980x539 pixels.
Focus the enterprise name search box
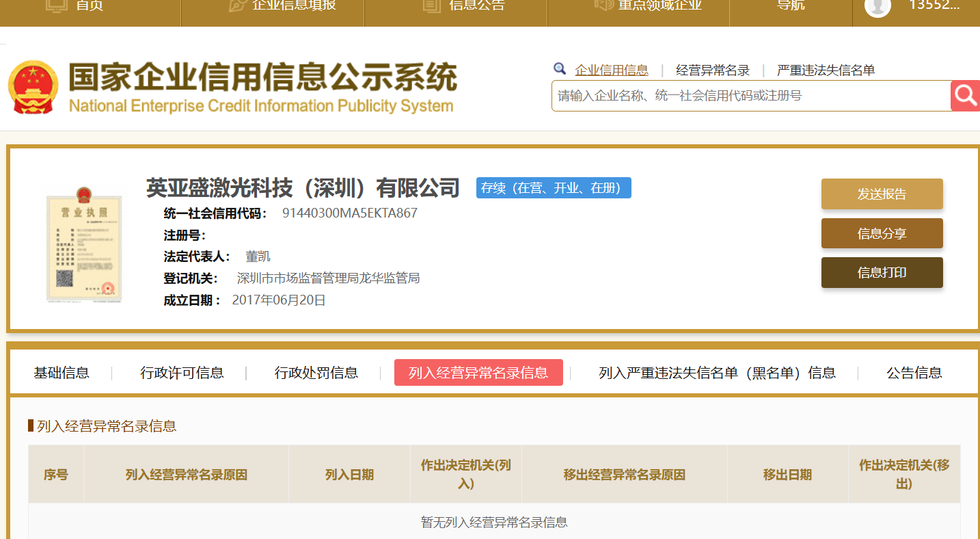click(x=751, y=96)
